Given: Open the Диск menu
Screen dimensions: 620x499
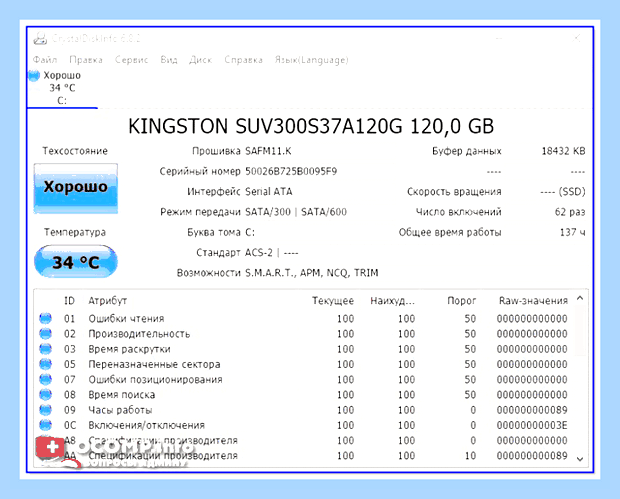Looking at the screenshot, I should pyautogui.click(x=200, y=60).
